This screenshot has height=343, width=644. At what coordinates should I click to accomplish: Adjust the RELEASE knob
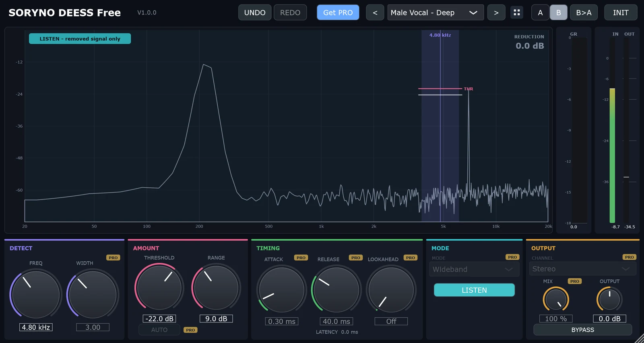336,290
